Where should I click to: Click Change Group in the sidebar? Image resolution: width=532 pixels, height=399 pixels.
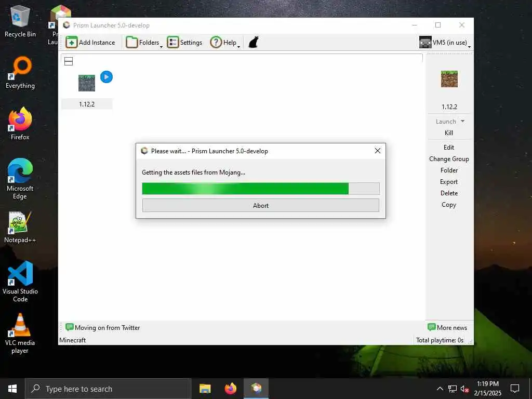click(449, 159)
